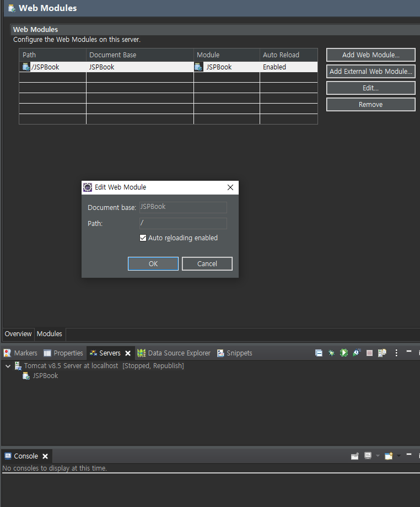Select Tomcat v8.5 Server at localhost
This screenshot has height=507, width=420.
(x=71, y=366)
